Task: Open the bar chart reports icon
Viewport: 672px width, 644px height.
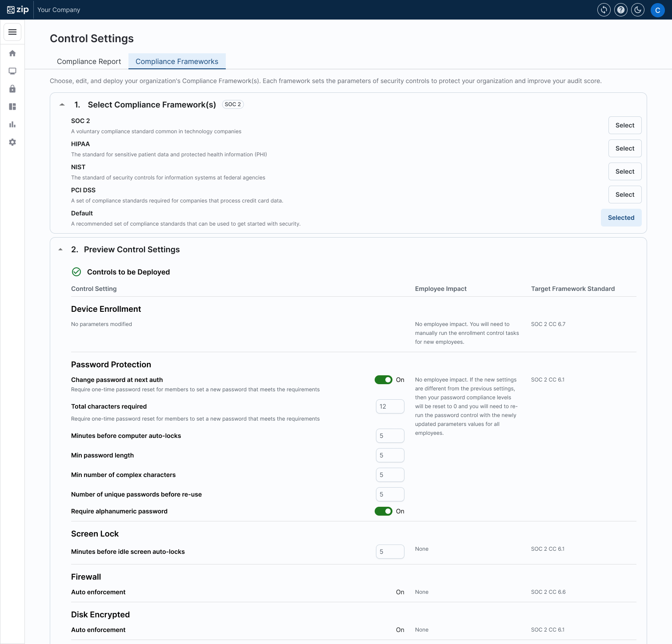Action: click(x=12, y=124)
